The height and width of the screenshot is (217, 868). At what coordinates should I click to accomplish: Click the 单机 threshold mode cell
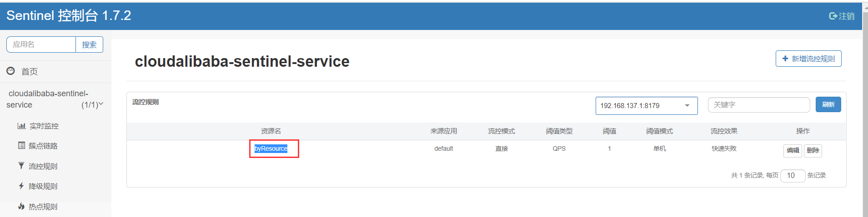point(660,148)
